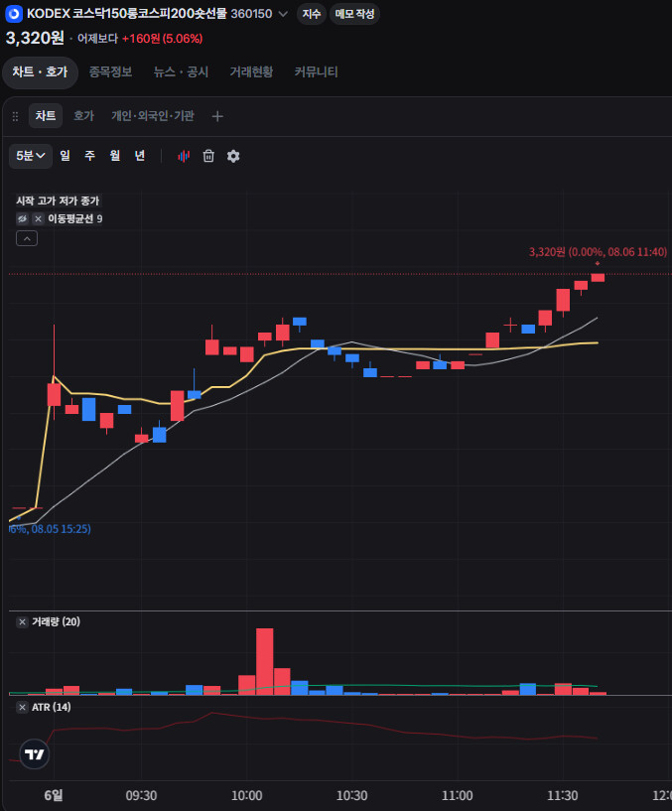Click the 시작 고가 저가 종가 legend

[x=58, y=201]
